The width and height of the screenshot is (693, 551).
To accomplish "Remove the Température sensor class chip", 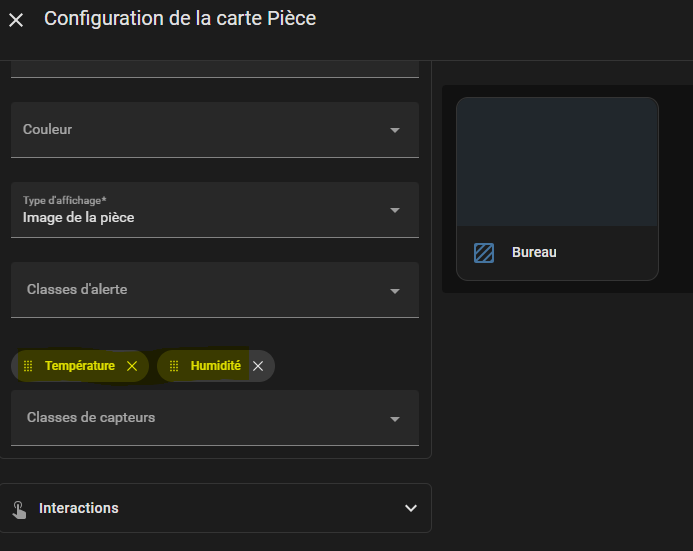I will coord(132,366).
